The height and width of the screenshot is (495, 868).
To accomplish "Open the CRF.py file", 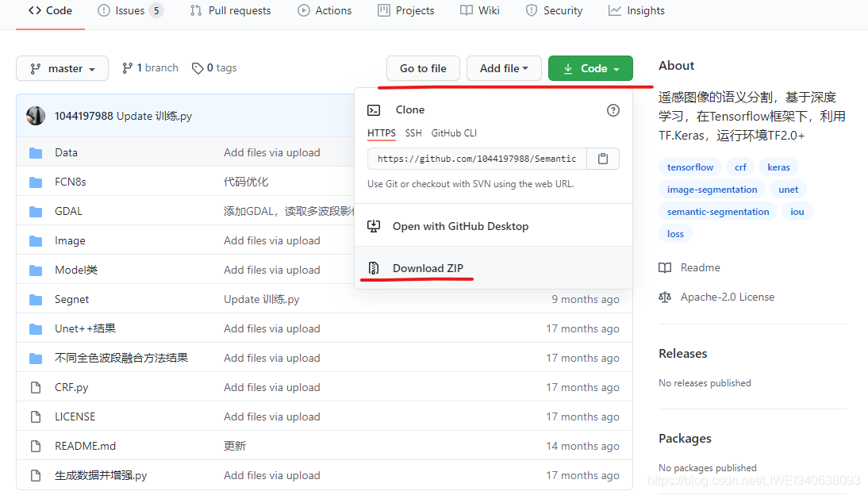I will [71, 387].
